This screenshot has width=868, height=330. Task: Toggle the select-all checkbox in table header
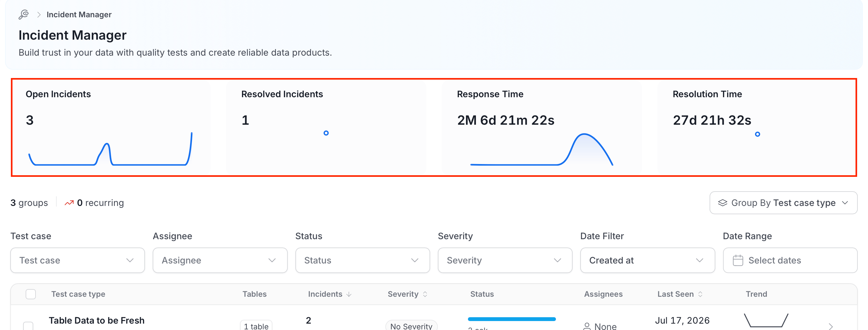[x=31, y=294]
